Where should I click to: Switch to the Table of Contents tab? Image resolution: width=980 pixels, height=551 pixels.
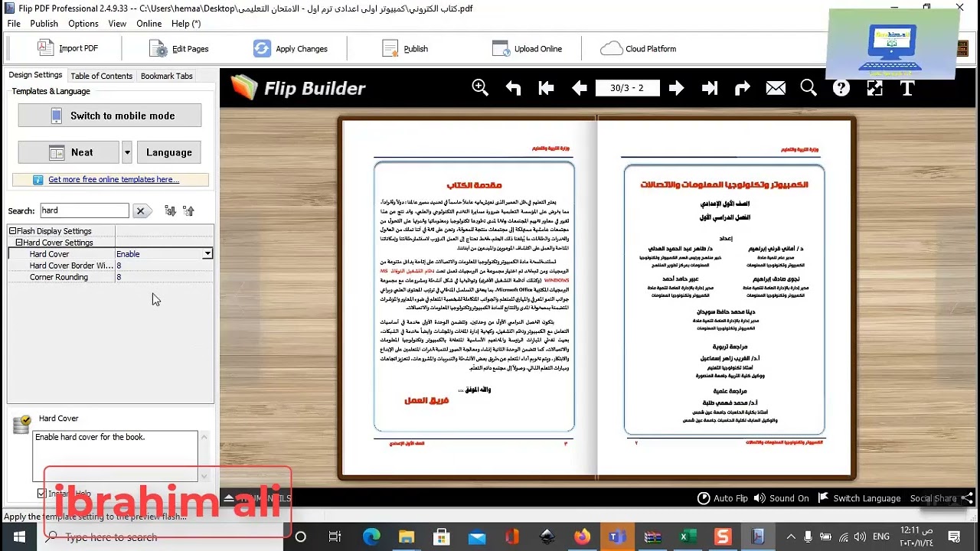(102, 76)
